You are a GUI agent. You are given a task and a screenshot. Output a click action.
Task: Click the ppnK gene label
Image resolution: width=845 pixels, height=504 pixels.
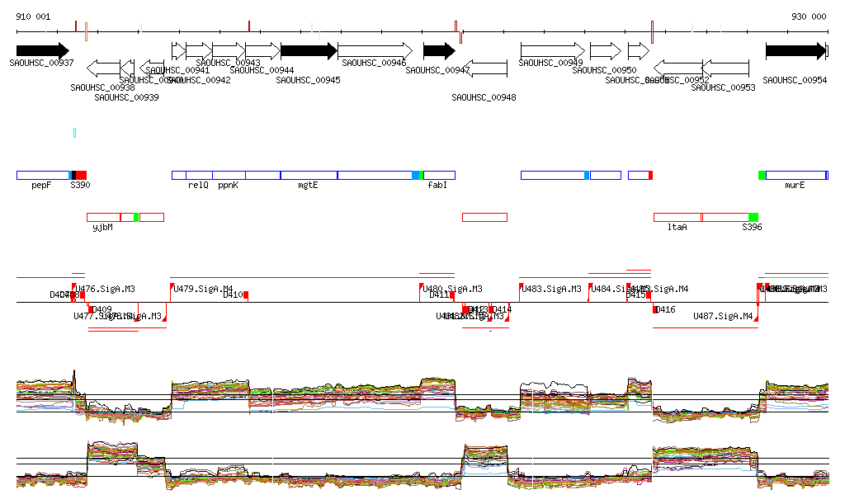228,185
